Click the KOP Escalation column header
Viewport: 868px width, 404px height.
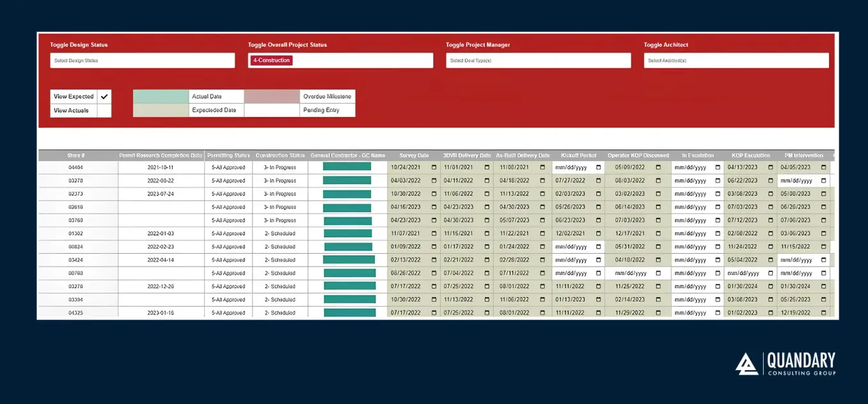pyautogui.click(x=750, y=155)
